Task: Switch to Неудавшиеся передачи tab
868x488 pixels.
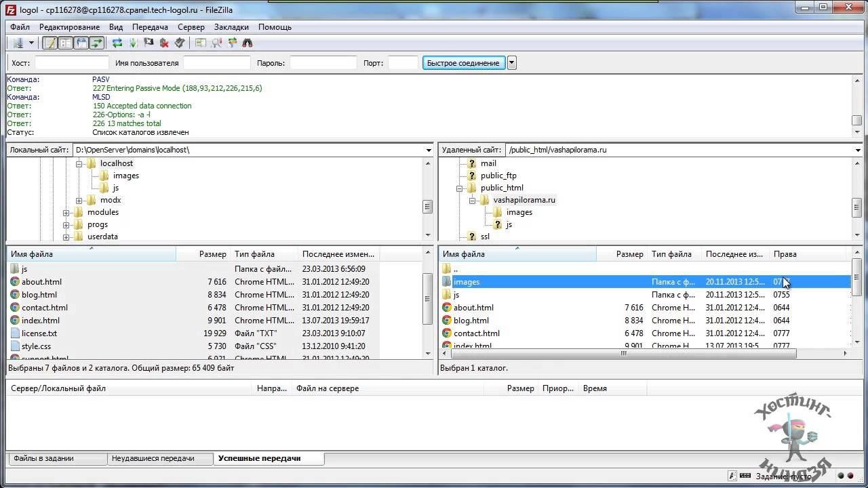Action: coord(153,459)
